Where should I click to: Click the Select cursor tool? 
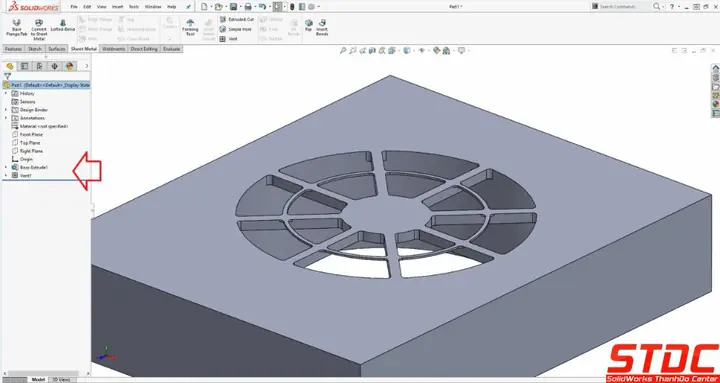click(277, 6)
